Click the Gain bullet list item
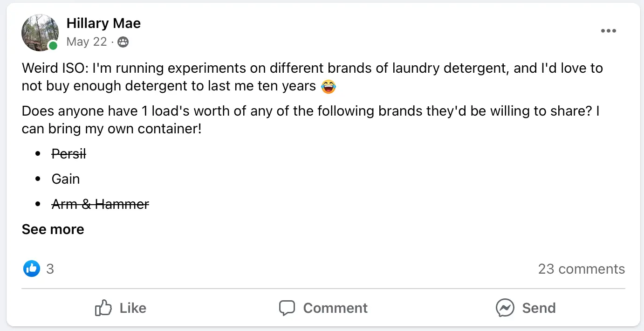This screenshot has height=331, width=644. (x=65, y=179)
